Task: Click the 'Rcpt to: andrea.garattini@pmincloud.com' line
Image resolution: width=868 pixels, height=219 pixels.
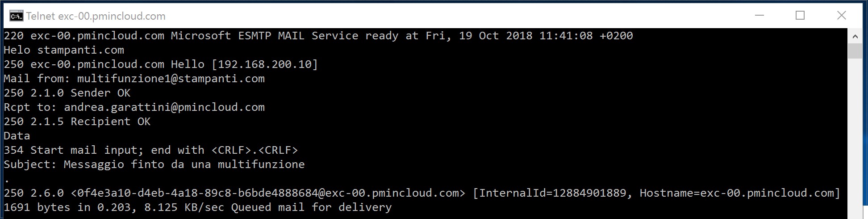Action: tap(134, 107)
